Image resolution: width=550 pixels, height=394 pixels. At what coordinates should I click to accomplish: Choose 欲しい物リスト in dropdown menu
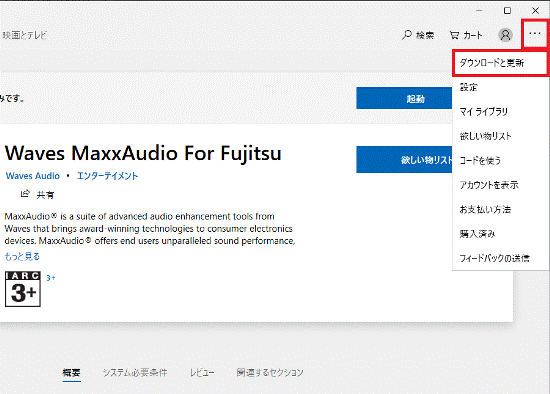[x=500, y=136]
